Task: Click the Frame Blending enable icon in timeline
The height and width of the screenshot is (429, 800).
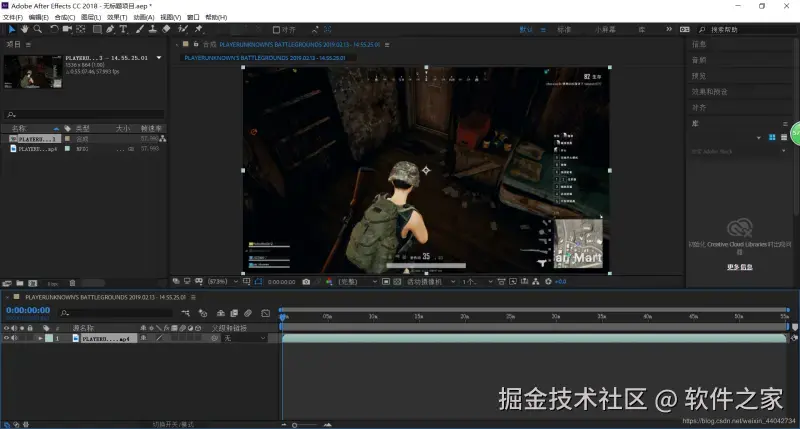Action: pos(234,313)
